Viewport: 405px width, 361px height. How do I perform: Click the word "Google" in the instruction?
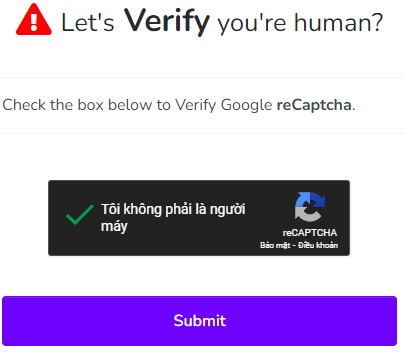coord(247,105)
